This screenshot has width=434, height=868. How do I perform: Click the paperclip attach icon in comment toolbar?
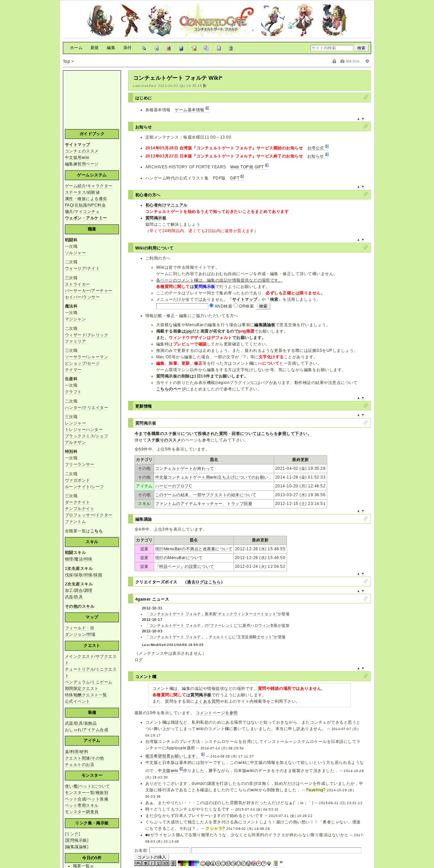click(x=173, y=863)
